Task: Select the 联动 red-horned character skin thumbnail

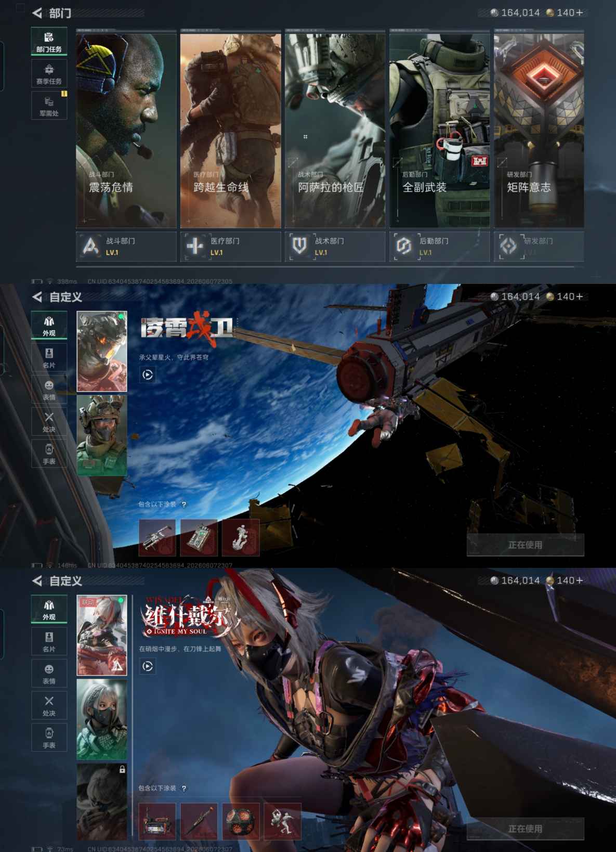Action: (x=102, y=635)
